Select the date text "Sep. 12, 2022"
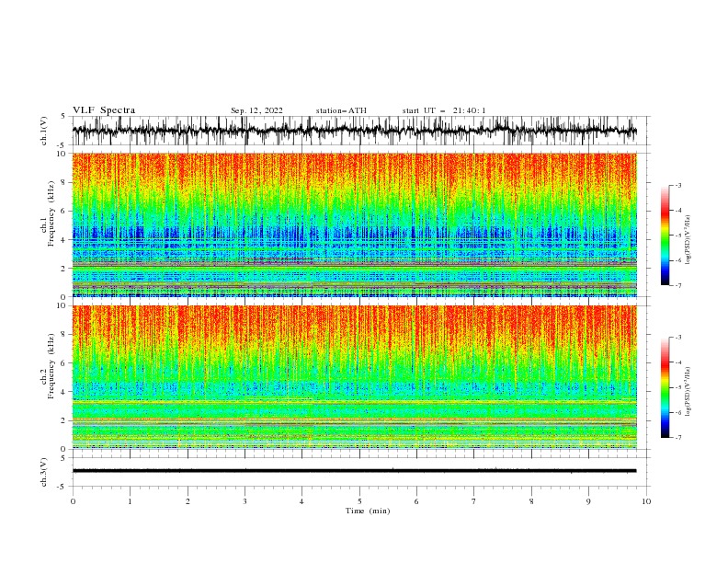The width and height of the screenshot is (728, 563). pyautogui.click(x=256, y=110)
